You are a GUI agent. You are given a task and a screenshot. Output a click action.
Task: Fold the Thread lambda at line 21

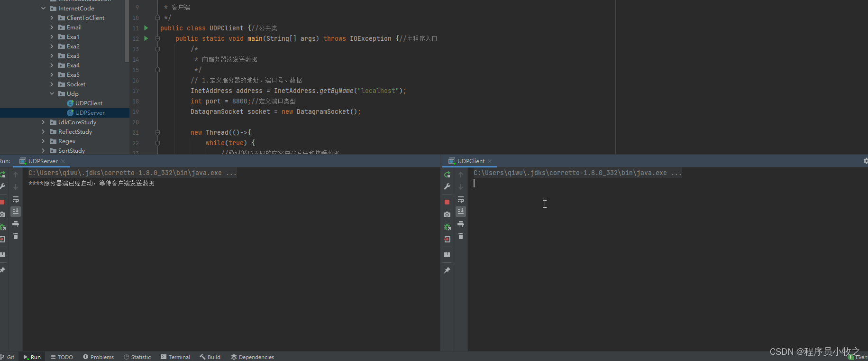(x=157, y=132)
